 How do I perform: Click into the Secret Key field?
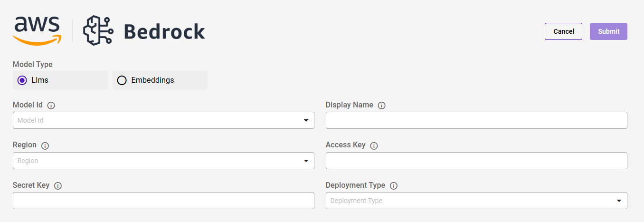[163, 201]
